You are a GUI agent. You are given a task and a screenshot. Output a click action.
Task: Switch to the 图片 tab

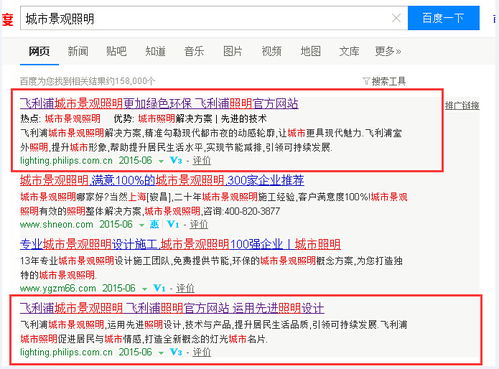click(x=233, y=51)
